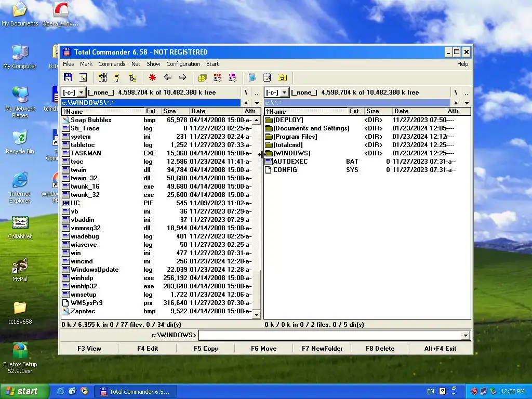
Task: Go to parent with right panel two-dots button
Action: (467, 92)
